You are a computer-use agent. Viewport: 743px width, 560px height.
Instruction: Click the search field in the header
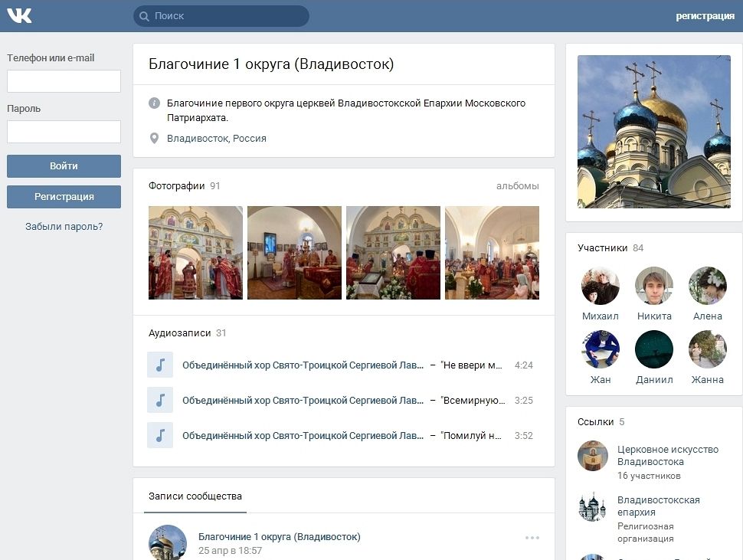(x=222, y=16)
